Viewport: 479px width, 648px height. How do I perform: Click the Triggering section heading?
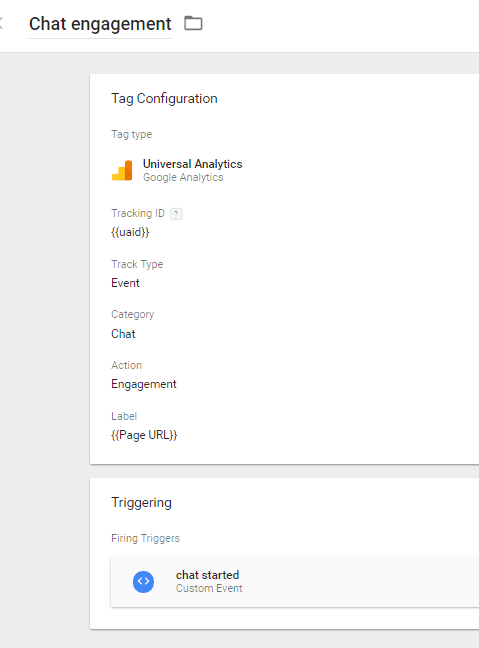[141, 503]
